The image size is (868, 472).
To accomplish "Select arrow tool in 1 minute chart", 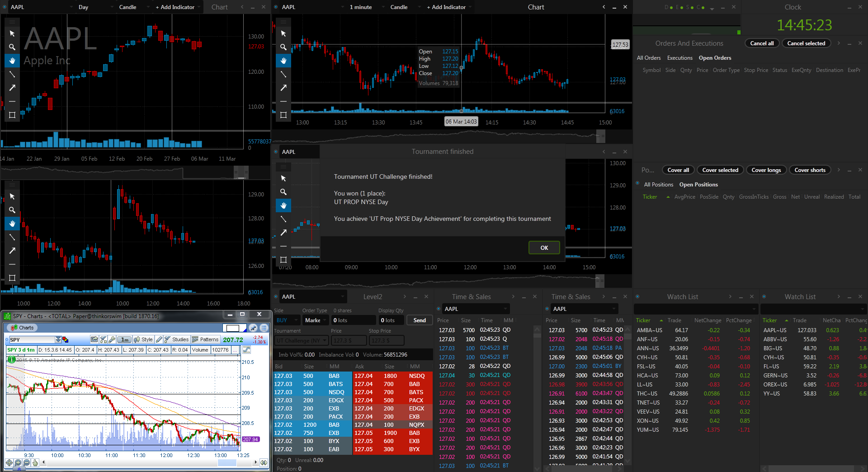I will coord(283,88).
